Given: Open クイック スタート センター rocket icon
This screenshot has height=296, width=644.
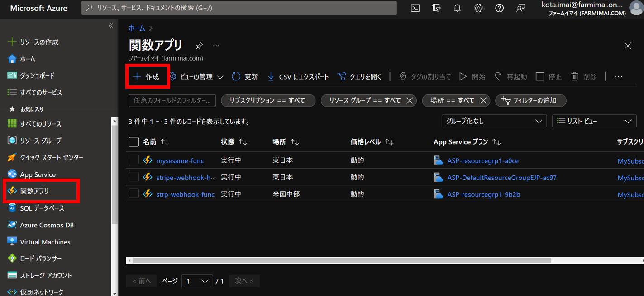Looking at the screenshot, I should (12, 157).
